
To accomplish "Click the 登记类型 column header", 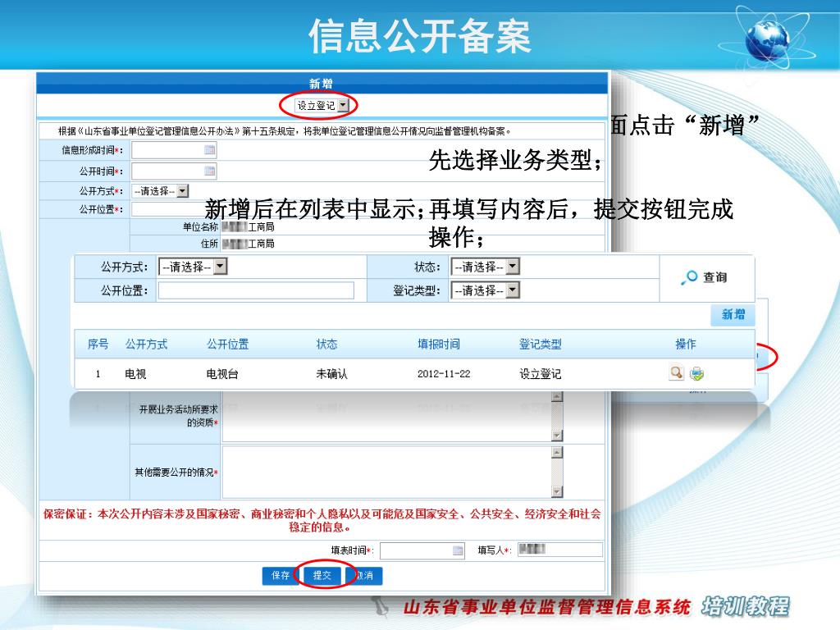I will point(540,344).
